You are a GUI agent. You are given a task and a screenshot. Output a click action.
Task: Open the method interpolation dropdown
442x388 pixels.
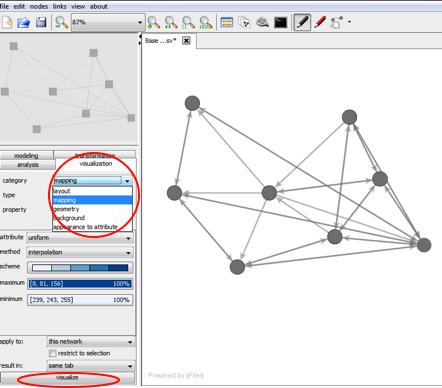tap(80, 252)
